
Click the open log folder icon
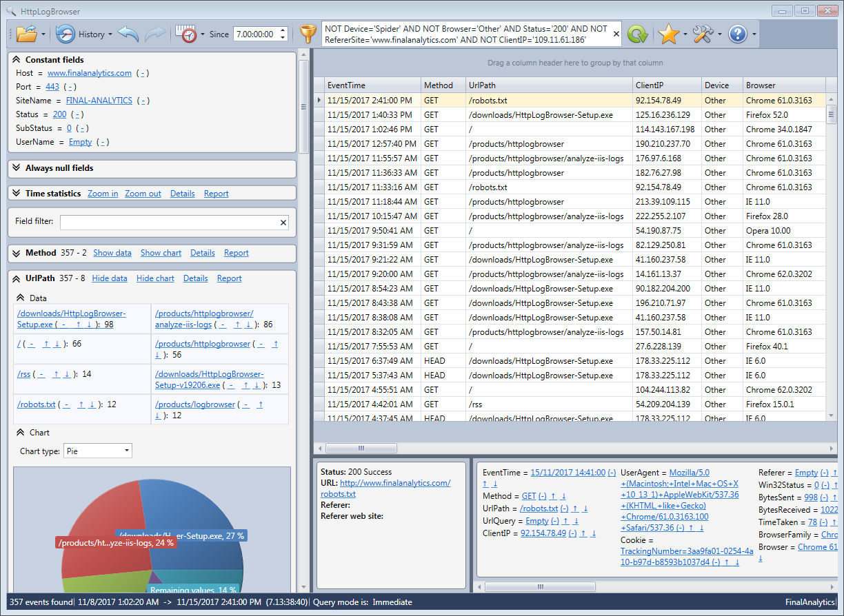coord(26,34)
